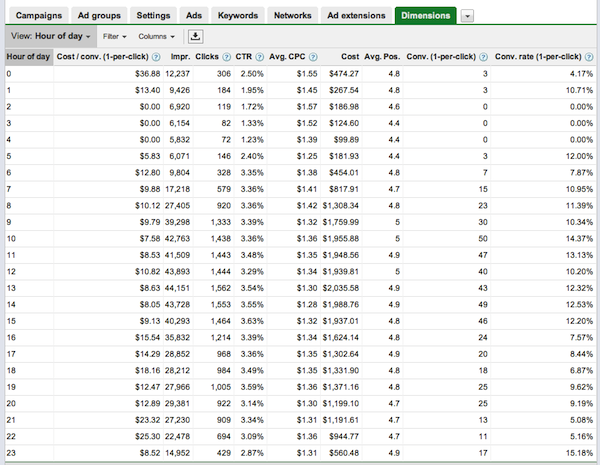600x465 pixels.
Task: Sort by Clicks column header
Action: click(x=207, y=57)
